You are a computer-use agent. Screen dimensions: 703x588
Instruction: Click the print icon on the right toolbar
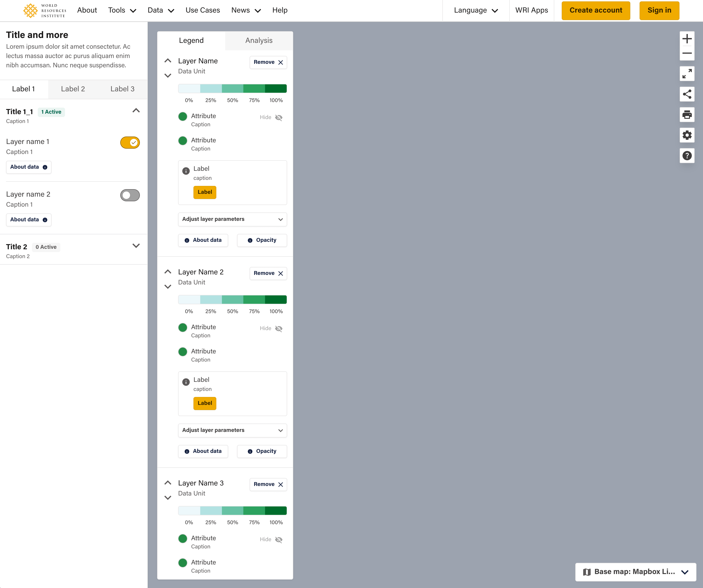(687, 115)
